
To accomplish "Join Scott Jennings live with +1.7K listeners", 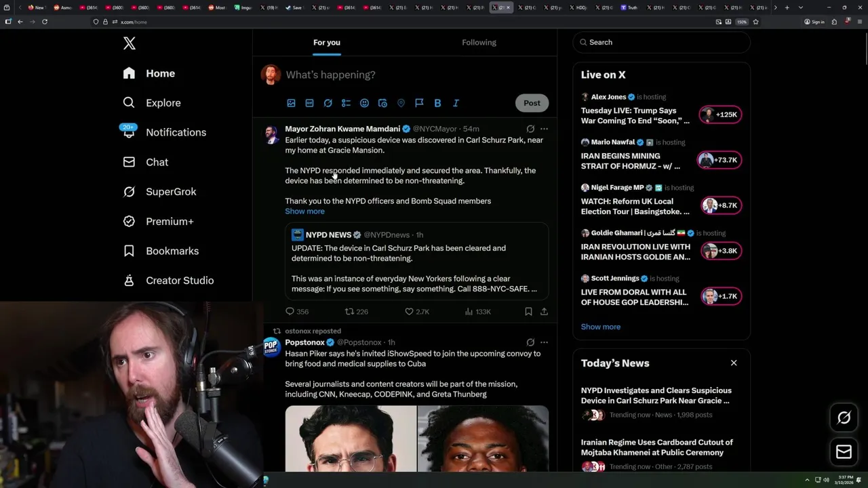I will click(722, 296).
